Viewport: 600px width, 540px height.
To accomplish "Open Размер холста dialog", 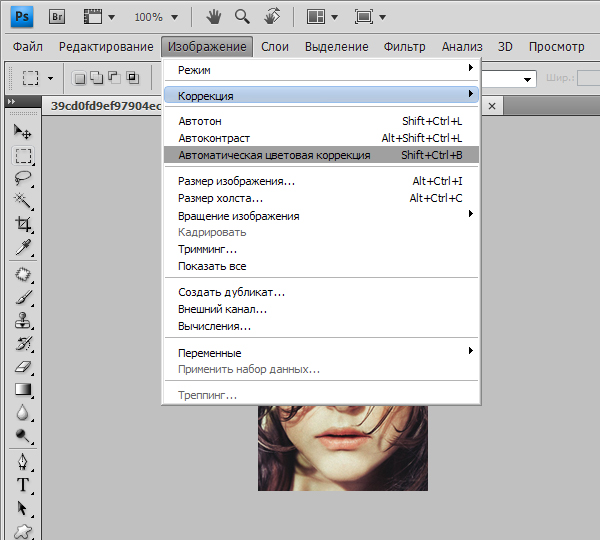I will 321,198.
